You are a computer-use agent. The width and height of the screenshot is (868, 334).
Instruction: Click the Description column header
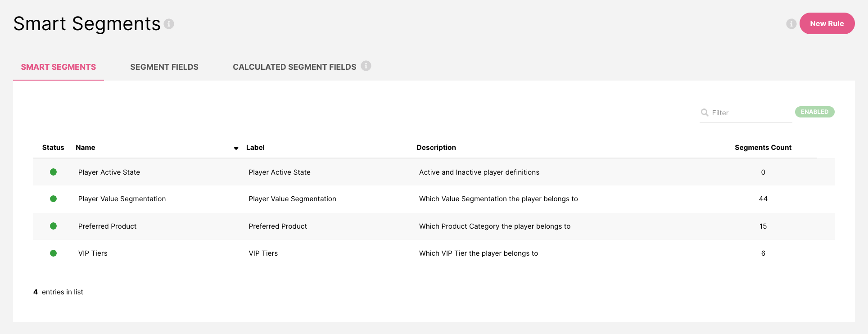point(436,148)
